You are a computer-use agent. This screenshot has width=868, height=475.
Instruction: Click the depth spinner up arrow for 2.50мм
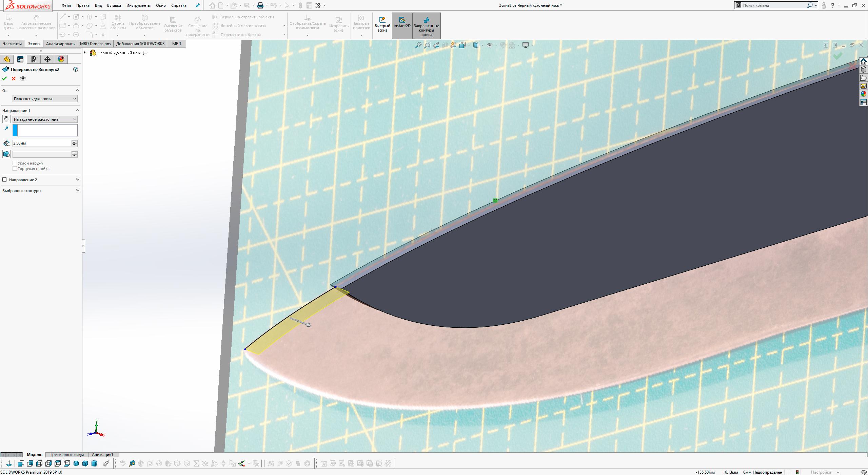74,142
